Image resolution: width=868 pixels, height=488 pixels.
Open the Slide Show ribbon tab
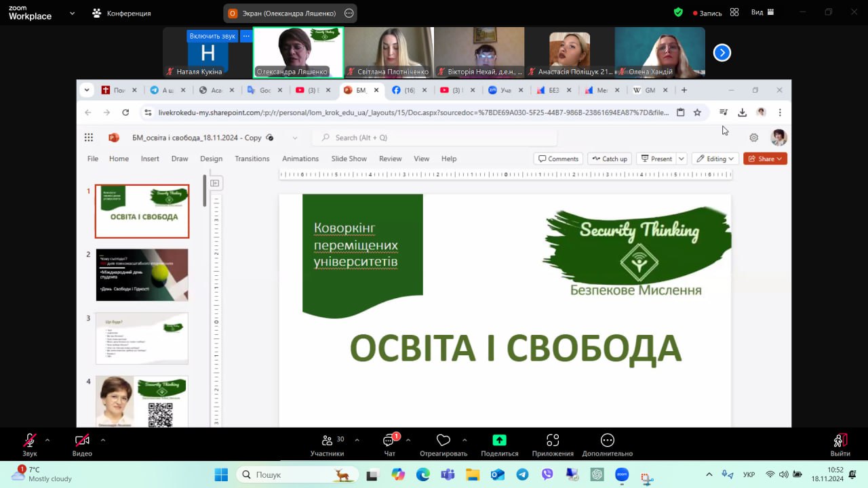click(x=349, y=159)
